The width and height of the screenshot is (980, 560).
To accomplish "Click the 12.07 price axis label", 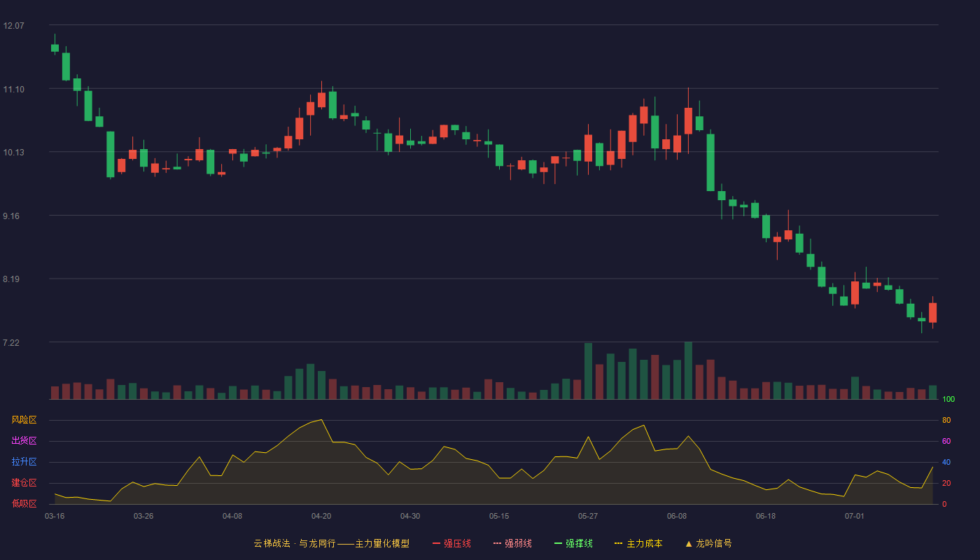I will [x=14, y=26].
